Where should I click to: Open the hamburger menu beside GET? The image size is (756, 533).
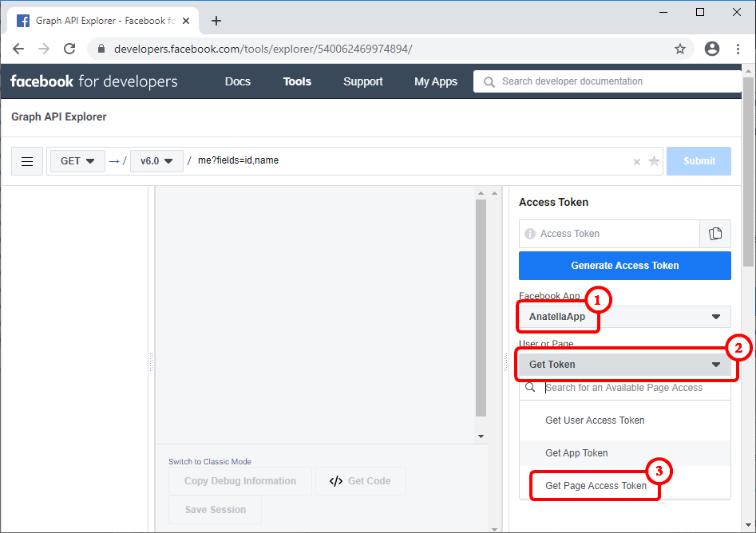point(27,161)
